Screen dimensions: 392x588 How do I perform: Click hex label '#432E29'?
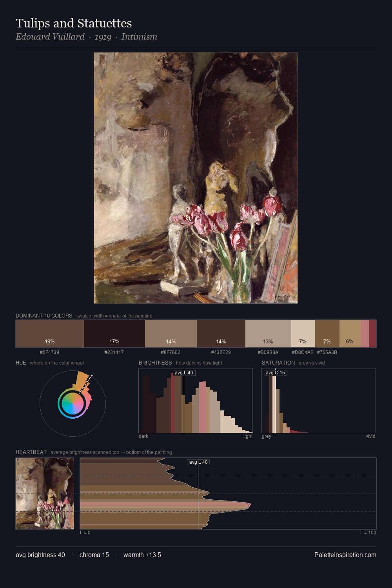pyautogui.click(x=221, y=352)
